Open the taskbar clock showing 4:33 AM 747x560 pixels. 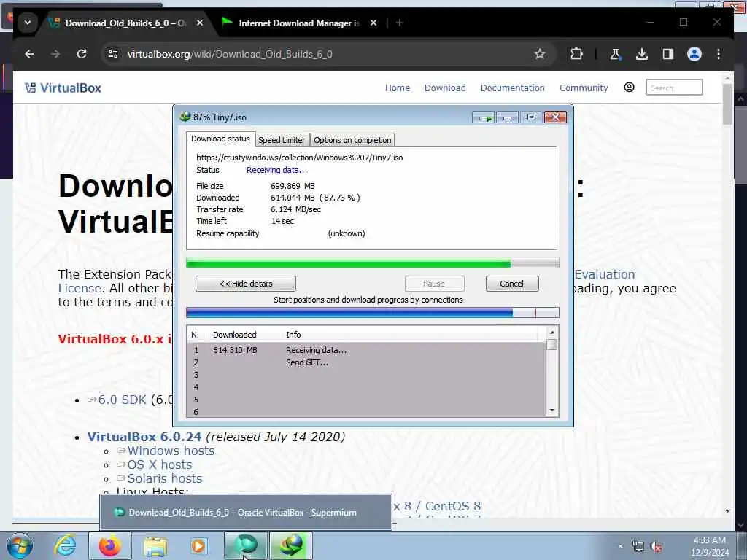point(710,546)
